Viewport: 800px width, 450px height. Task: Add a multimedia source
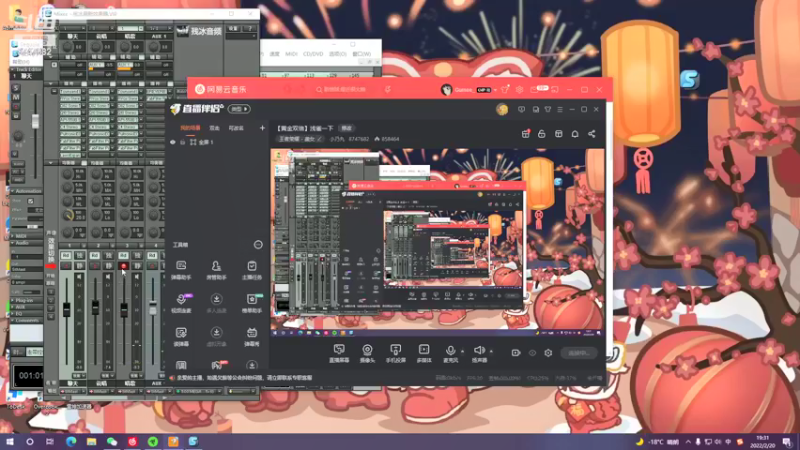(x=424, y=353)
